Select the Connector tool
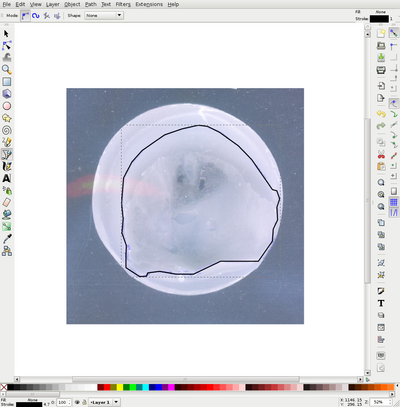400x407 pixels. coord(7,251)
